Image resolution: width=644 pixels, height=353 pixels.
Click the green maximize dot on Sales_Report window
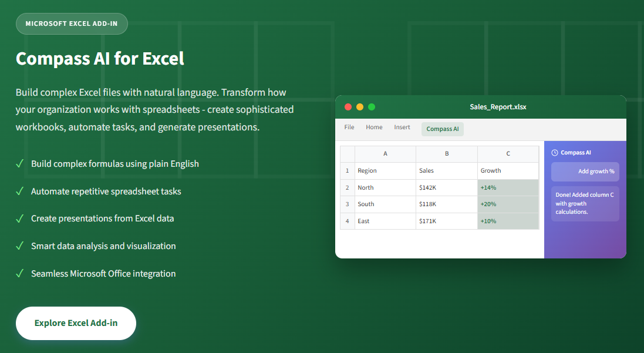click(x=372, y=107)
